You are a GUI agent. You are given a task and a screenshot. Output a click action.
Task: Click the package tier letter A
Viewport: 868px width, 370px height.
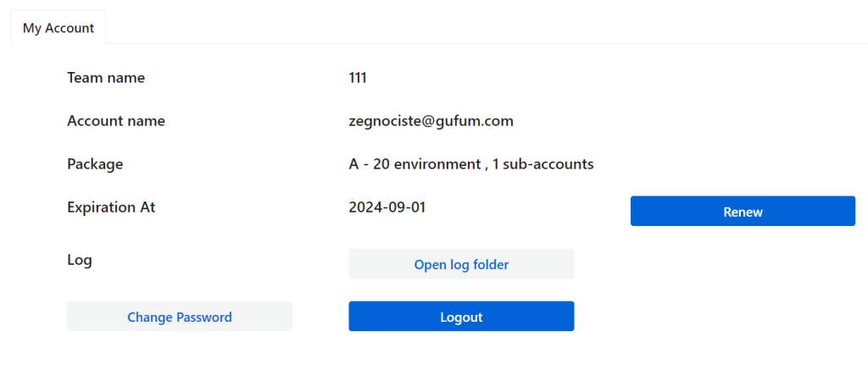coord(353,164)
